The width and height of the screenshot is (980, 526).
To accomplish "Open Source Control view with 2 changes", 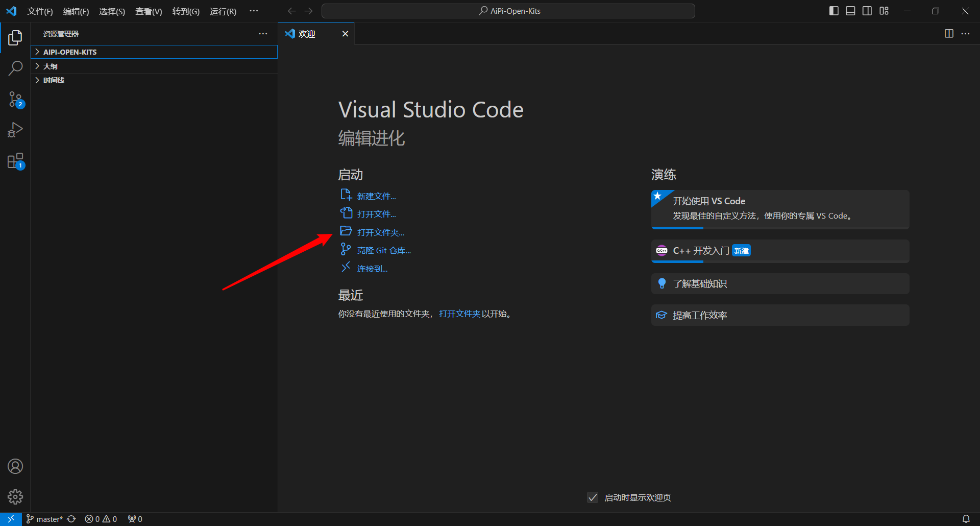I will click(15, 100).
